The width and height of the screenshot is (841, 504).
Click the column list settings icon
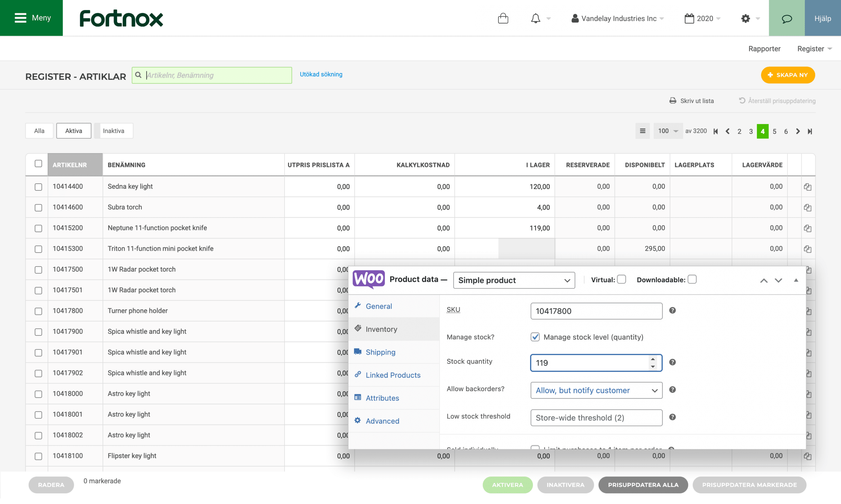(x=642, y=131)
